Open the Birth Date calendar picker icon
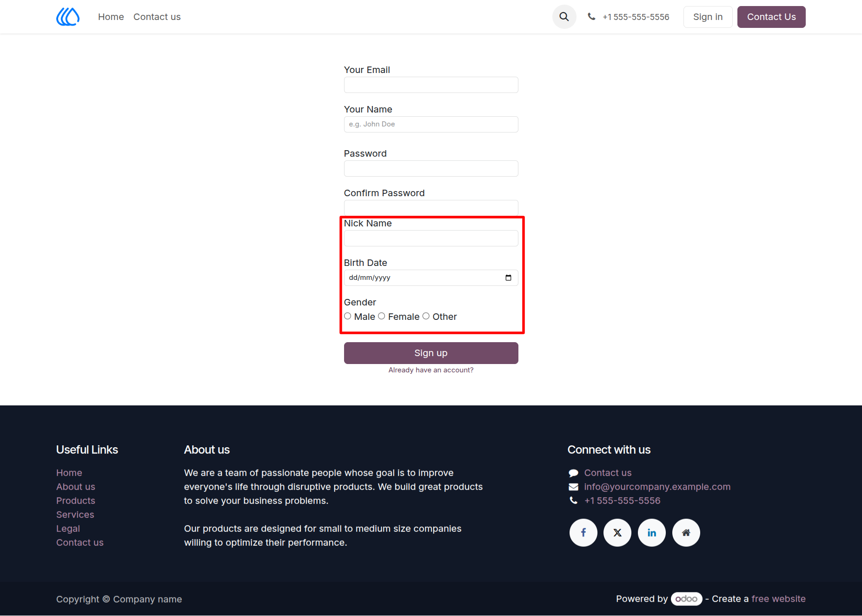 (x=508, y=278)
